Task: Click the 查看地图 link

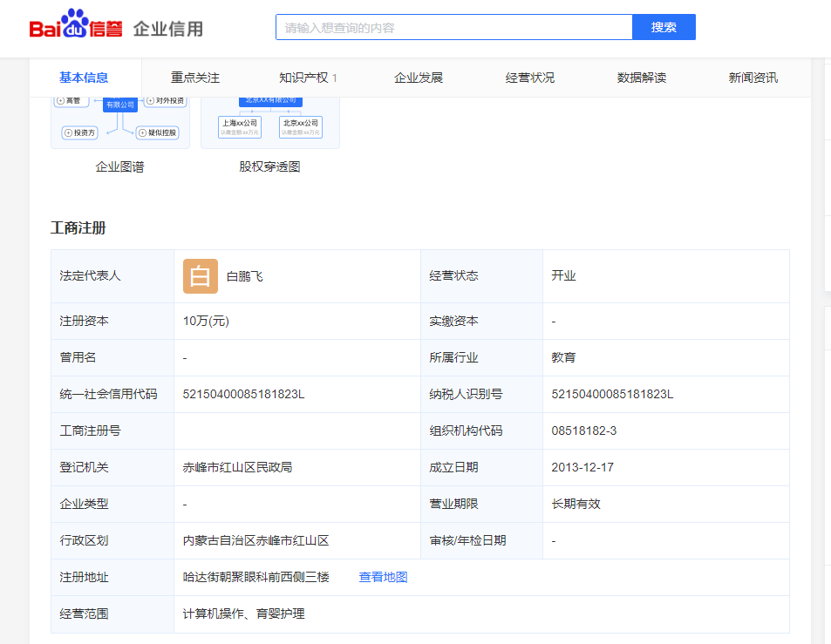Action: 383,577
